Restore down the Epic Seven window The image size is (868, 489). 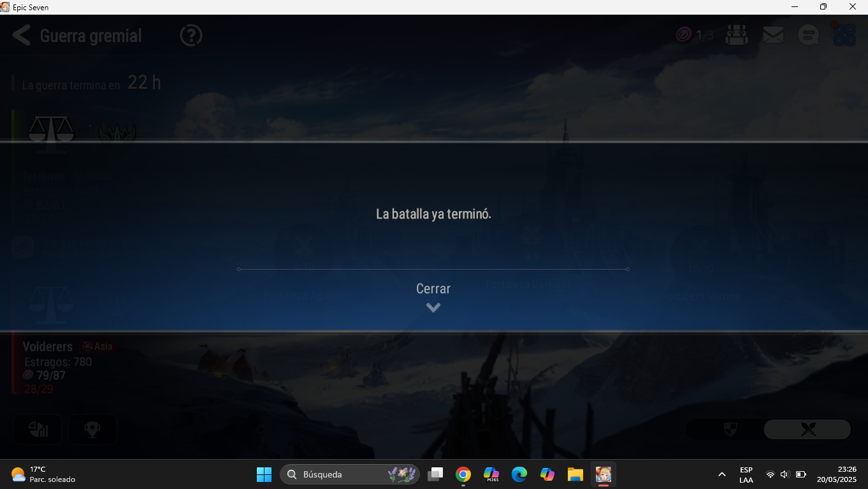[x=823, y=7]
